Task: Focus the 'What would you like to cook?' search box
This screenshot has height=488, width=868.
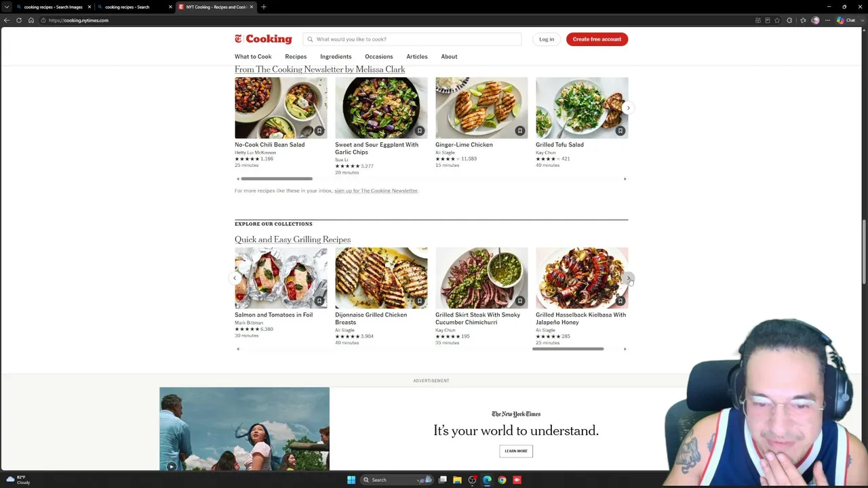Action: pos(412,39)
